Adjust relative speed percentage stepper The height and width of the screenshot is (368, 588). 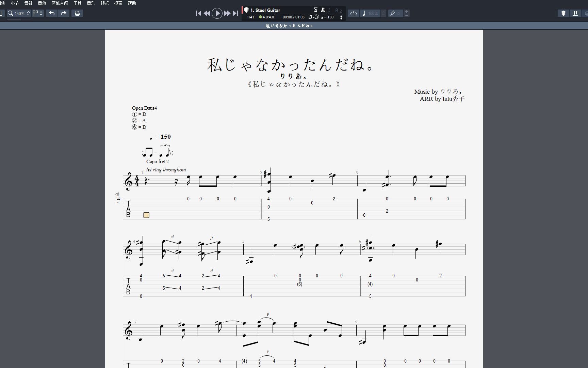(383, 13)
